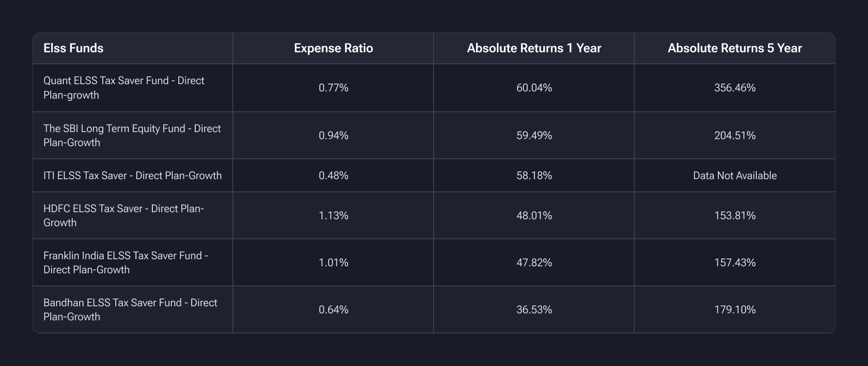
Task: Select the 204.51% five-year return value
Action: (x=735, y=135)
